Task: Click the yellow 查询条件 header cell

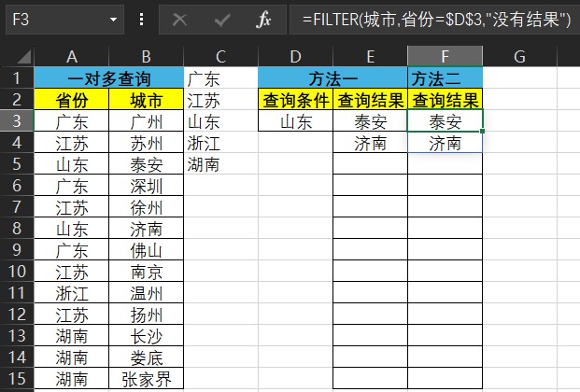Action: pos(295,100)
